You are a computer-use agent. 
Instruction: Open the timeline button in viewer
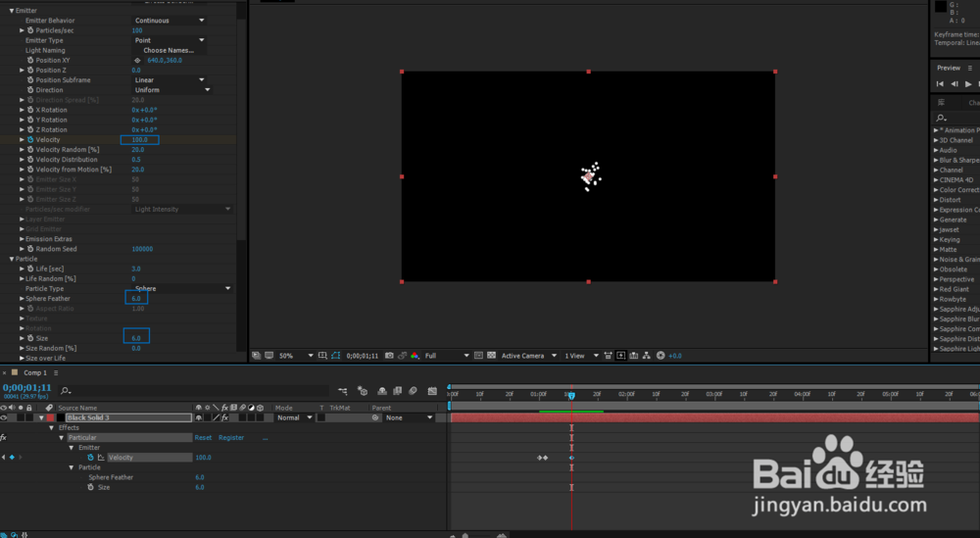(634, 356)
